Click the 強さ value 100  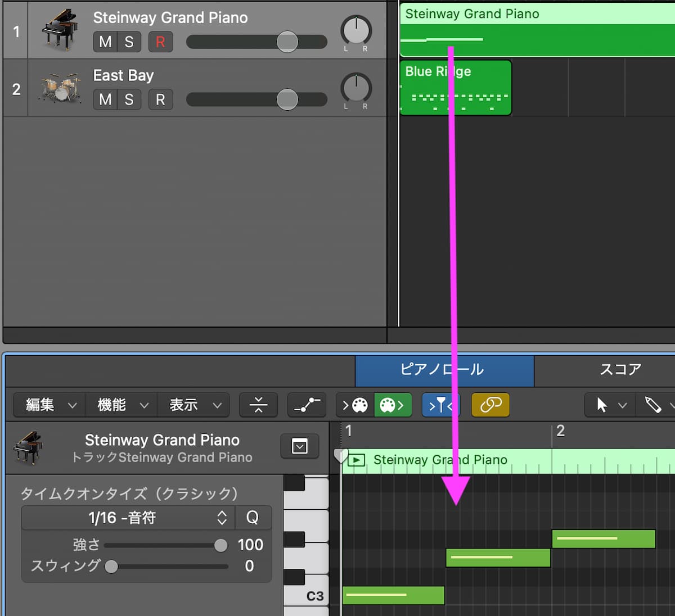(250, 545)
